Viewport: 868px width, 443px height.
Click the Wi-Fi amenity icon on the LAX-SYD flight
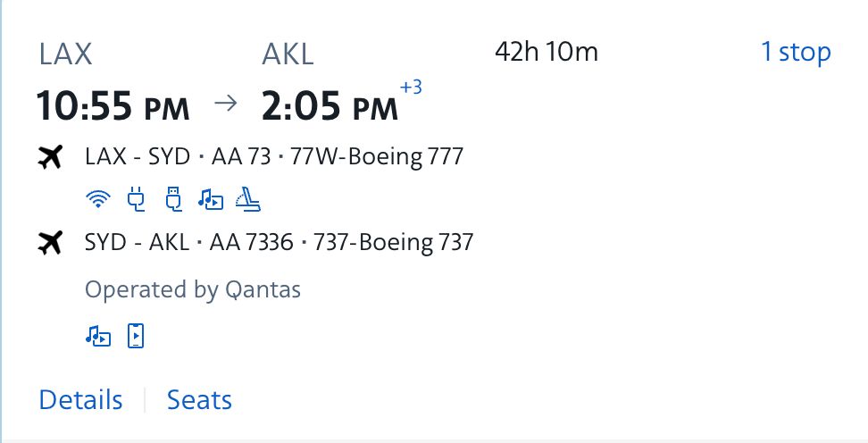(x=99, y=200)
